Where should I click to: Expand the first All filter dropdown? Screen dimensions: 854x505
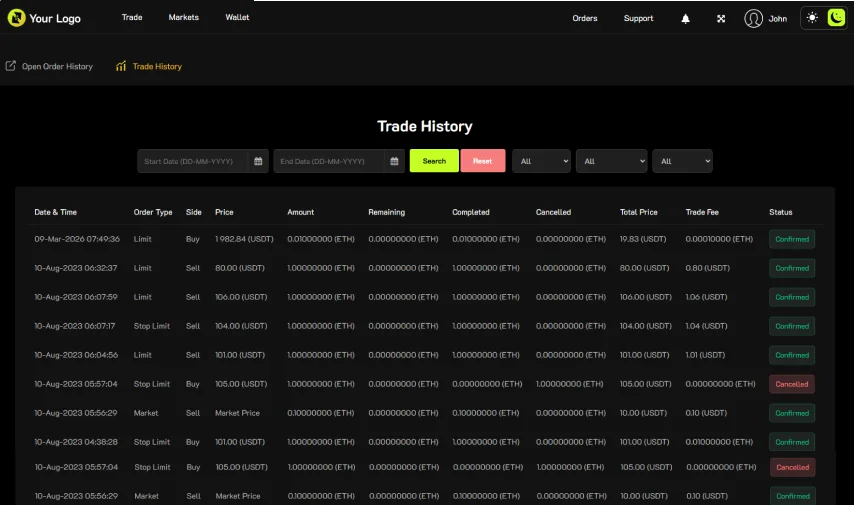[x=541, y=161]
